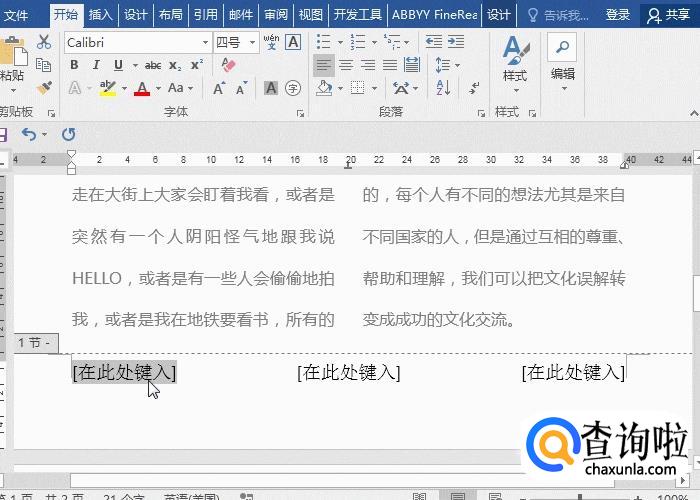Click the Cut scissors icon
Image resolution: width=700 pixels, height=500 pixels.
coord(43,42)
